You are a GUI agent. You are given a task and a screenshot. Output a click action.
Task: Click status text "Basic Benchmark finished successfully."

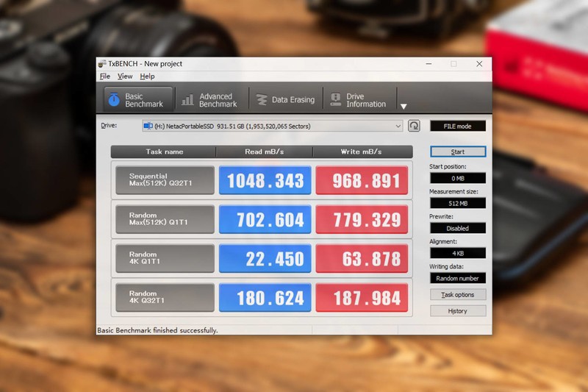click(x=157, y=330)
